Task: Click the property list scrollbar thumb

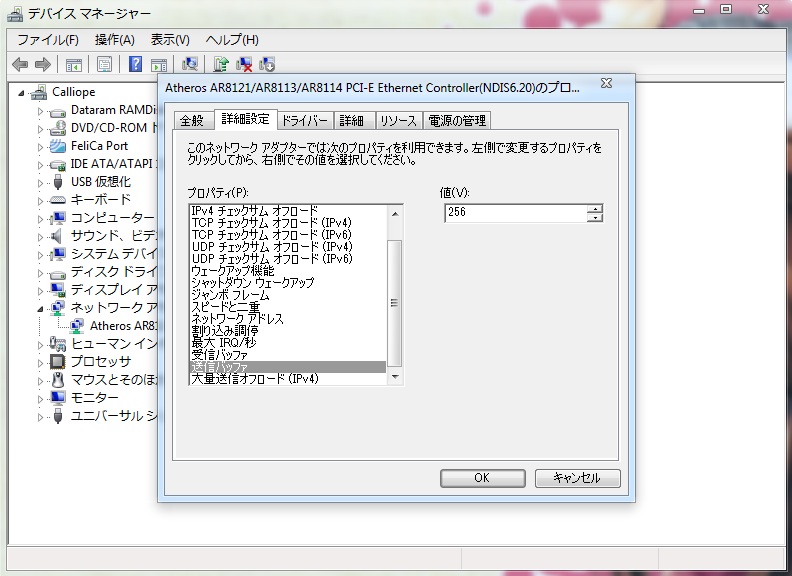Action: pyautogui.click(x=394, y=303)
